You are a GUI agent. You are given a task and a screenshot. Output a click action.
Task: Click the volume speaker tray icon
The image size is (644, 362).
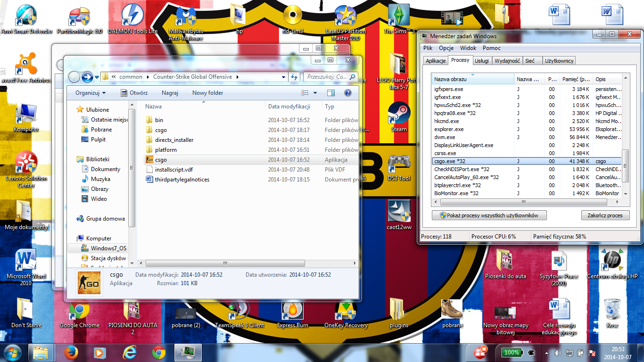click(557, 353)
